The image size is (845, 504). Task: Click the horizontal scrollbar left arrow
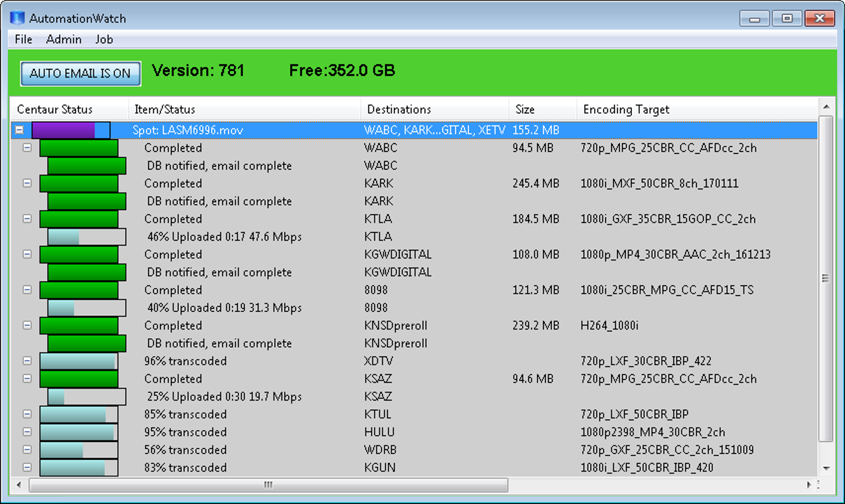(x=18, y=485)
